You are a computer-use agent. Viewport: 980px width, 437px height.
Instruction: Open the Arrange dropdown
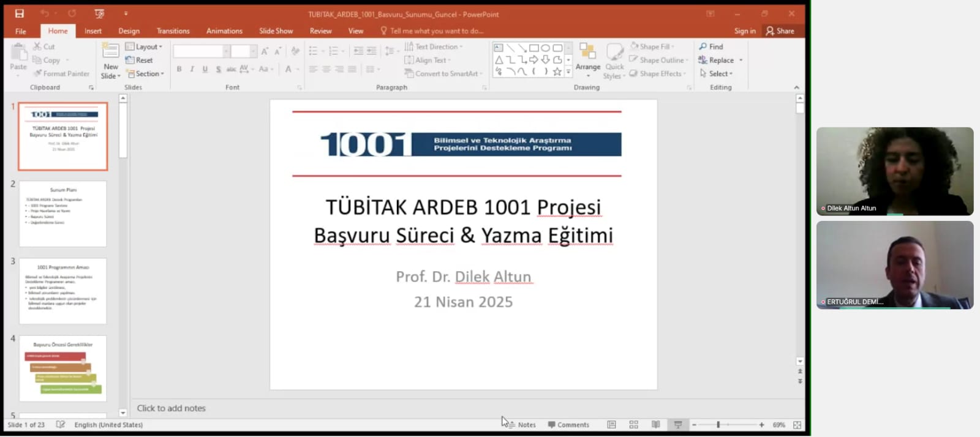(588, 60)
